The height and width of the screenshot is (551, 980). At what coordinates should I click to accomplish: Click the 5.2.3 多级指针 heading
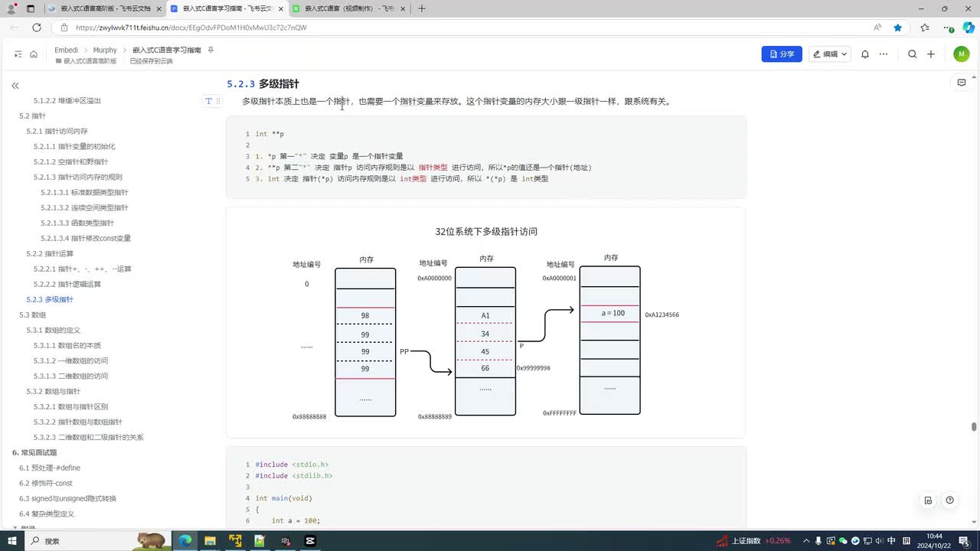(x=263, y=84)
